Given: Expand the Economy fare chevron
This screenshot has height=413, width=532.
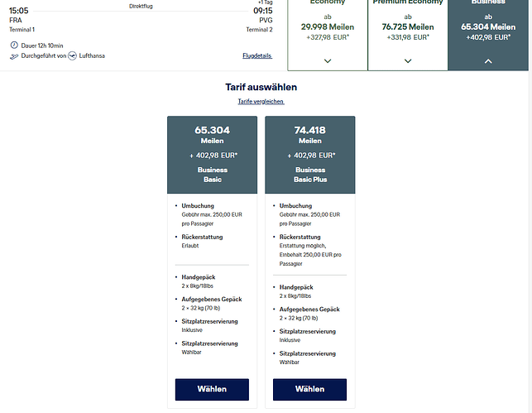Looking at the screenshot, I should click(x=328, y=61).
